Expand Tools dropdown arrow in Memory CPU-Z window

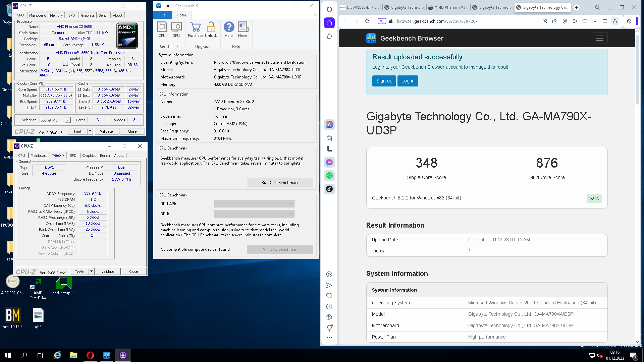pyautogui.click(x=91, y=271)
